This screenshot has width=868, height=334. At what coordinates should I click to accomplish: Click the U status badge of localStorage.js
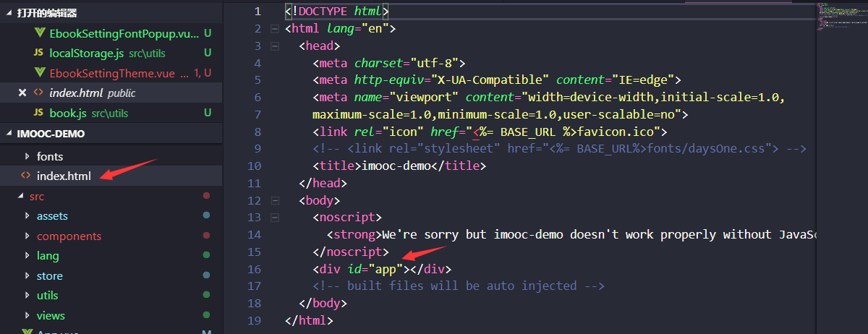(208, 53)
